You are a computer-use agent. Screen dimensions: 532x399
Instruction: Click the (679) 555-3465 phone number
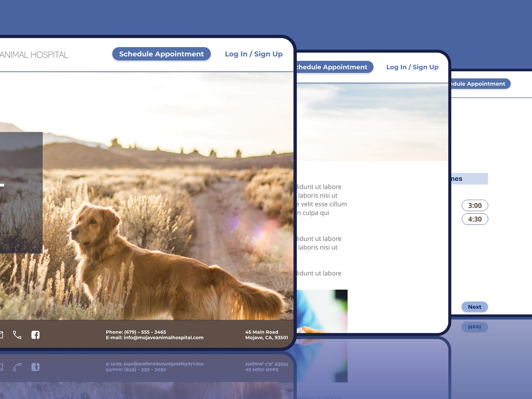tap(145, 332)
